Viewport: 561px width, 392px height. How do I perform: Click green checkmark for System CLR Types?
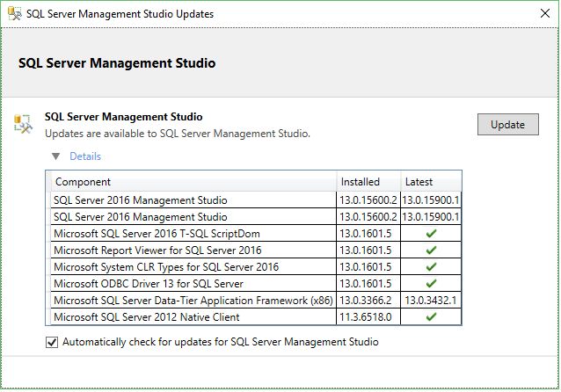click(431, 266)
